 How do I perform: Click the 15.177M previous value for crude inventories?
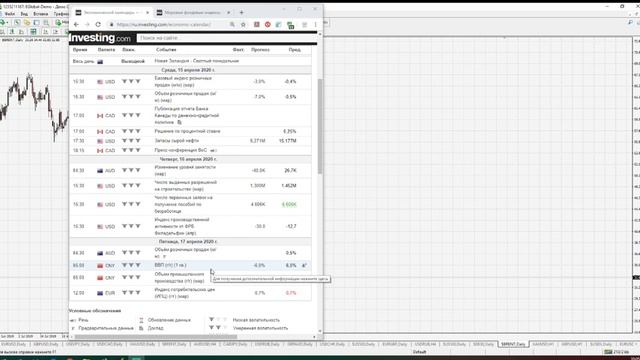point(288,141)
